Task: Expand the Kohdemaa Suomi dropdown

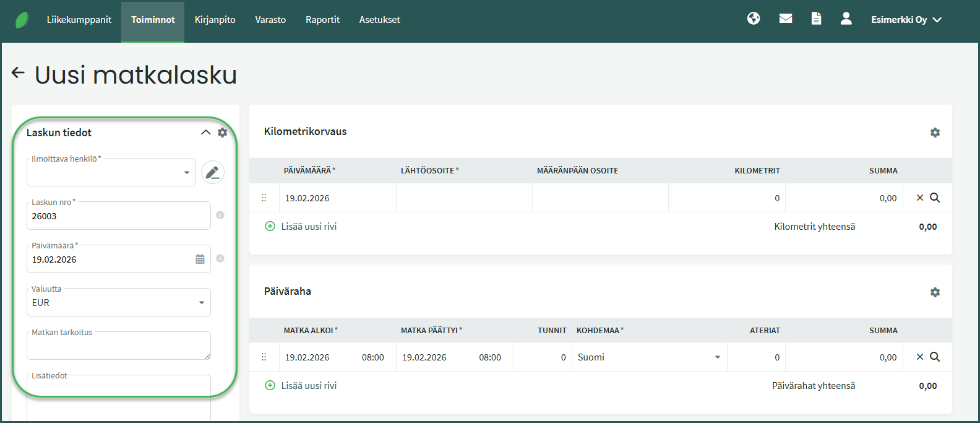Action: [717, 357]
